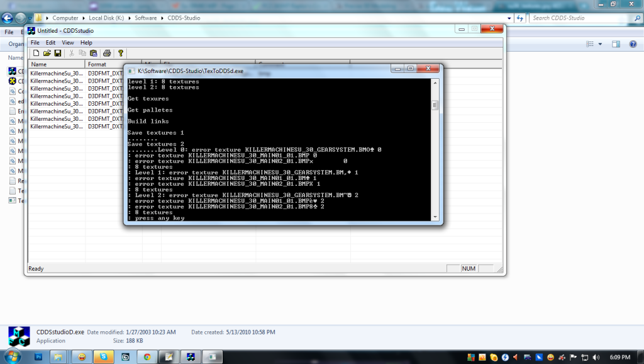Image resolution: width=644 pixels, height=364 pixels.
Task: Click the Print icon in CDDSstudio toolbar
Action: pyautogui.click(x=107, y=54)
